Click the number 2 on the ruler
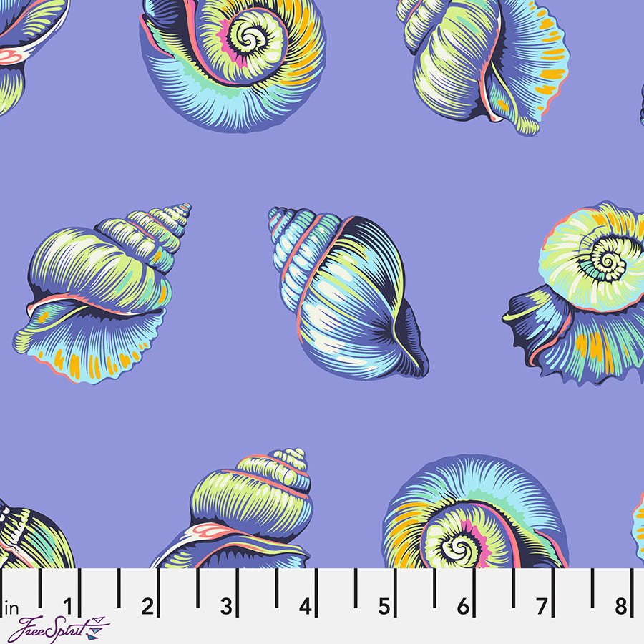644x644 pixels. click(147, 607)
